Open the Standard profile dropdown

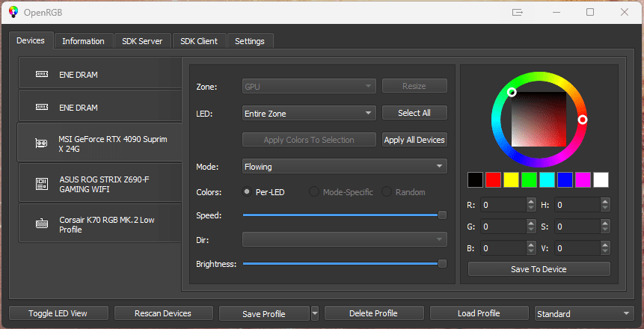(583, 313)
